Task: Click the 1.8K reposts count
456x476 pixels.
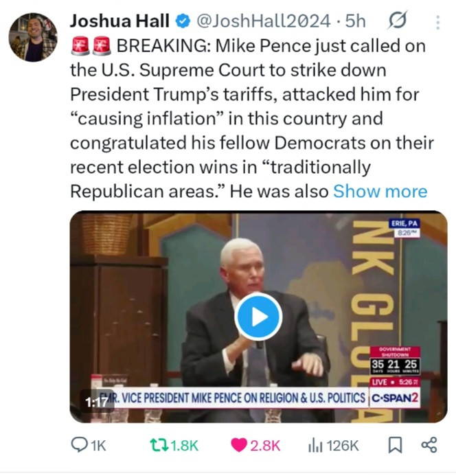Action: 184,446
